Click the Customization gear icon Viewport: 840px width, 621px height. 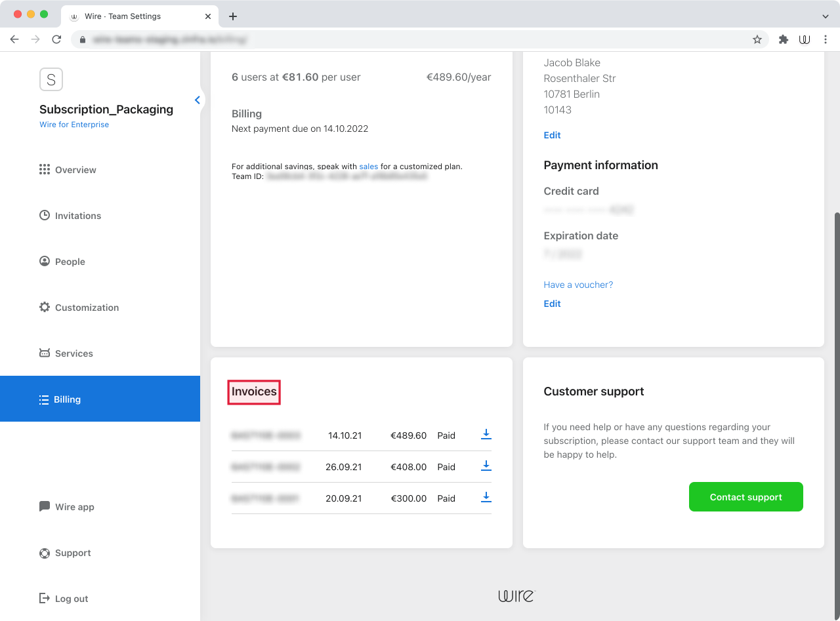pyautogui.click(x=45, y=307)
